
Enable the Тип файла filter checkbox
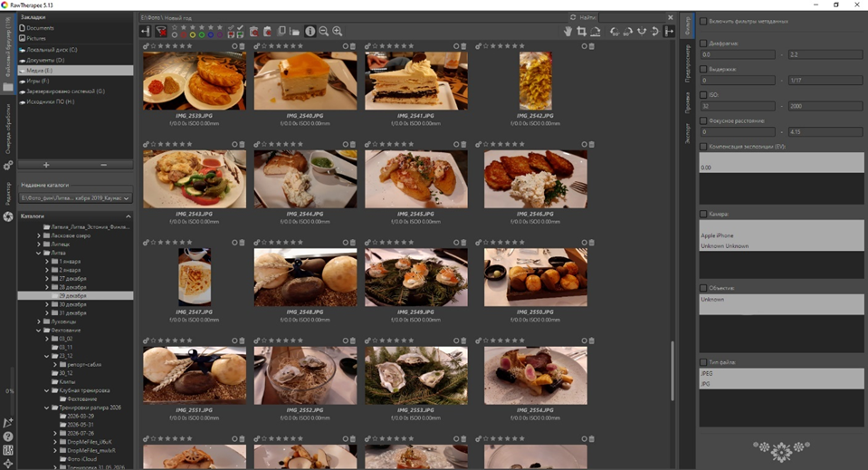[703, 362]
